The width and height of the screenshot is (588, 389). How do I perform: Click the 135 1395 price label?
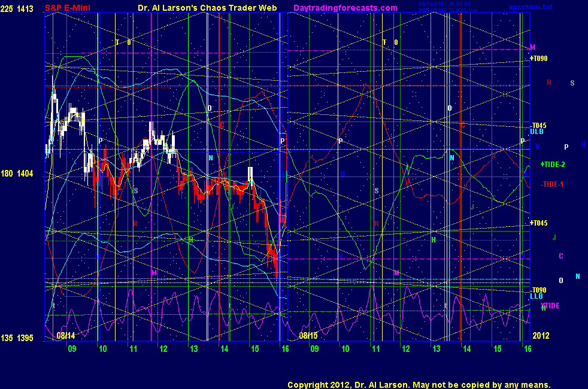17,338
